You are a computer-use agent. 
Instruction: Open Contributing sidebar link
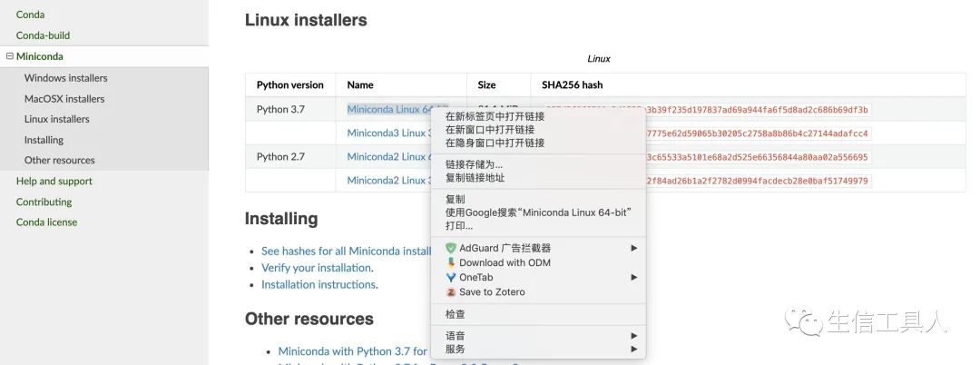(44, 202)
